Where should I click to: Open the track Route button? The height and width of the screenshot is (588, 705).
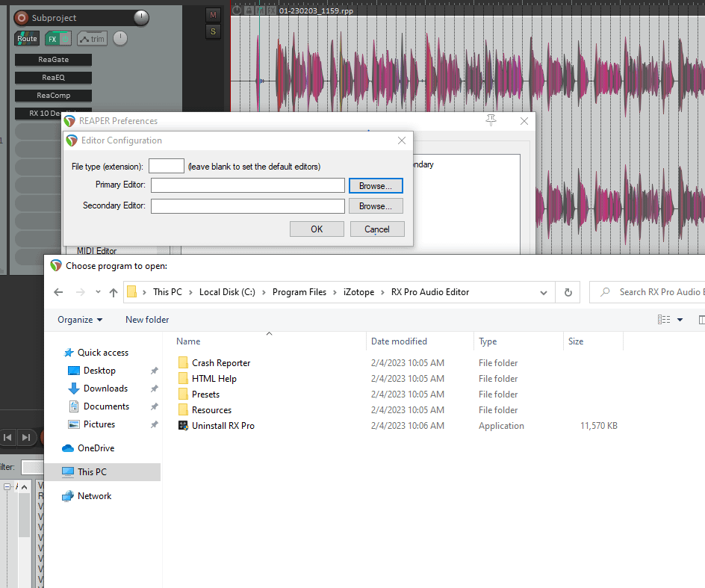tap(27, 39)
